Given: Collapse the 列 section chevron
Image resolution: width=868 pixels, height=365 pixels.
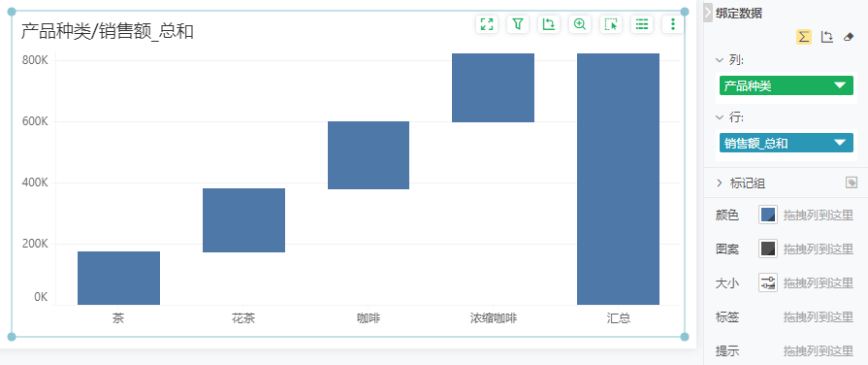Looking at the screenshot, I should tap(720, 60).
